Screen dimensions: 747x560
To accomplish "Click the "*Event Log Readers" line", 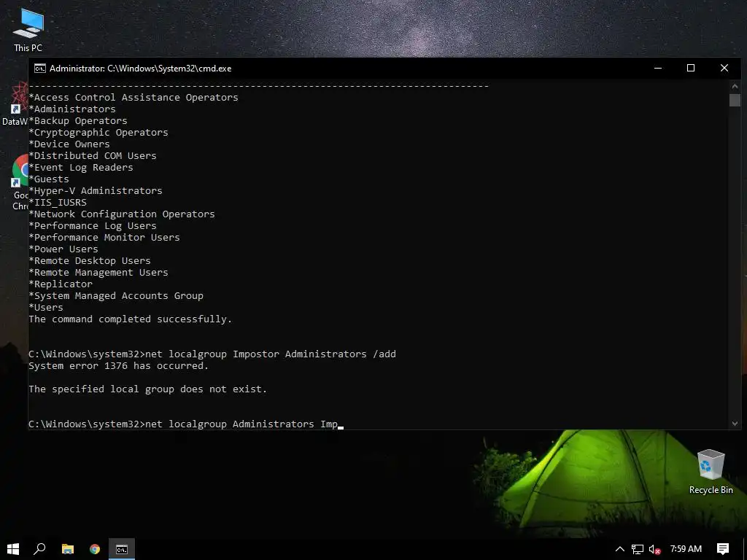I will click(x=81, y=167).
